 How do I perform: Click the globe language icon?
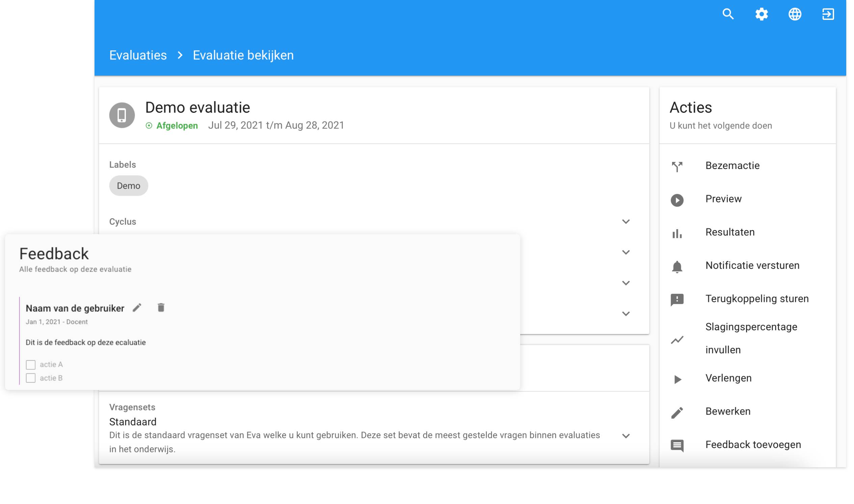[x=795, y=14]
